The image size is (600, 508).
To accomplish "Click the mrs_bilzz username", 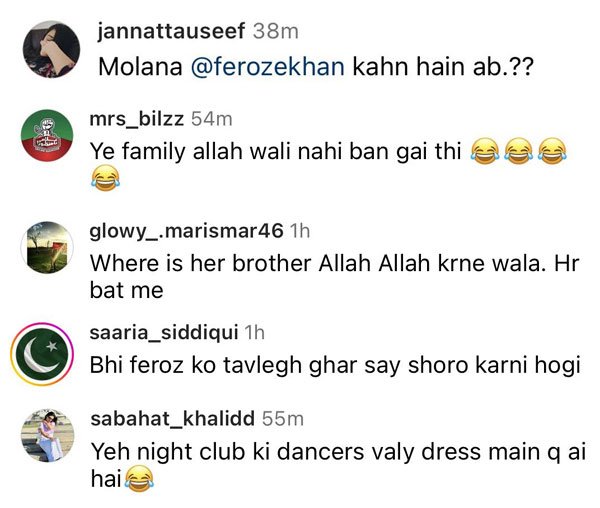I will pyautogui.click(x=137, y=119).
